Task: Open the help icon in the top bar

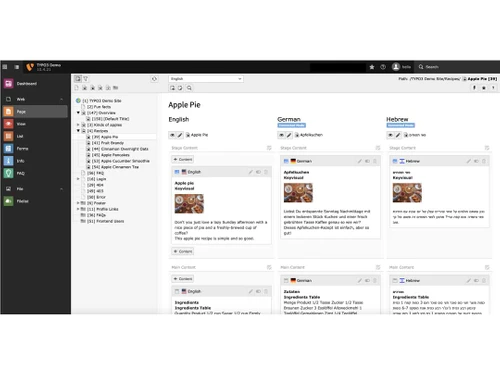Action: click(x=383, y=67)
